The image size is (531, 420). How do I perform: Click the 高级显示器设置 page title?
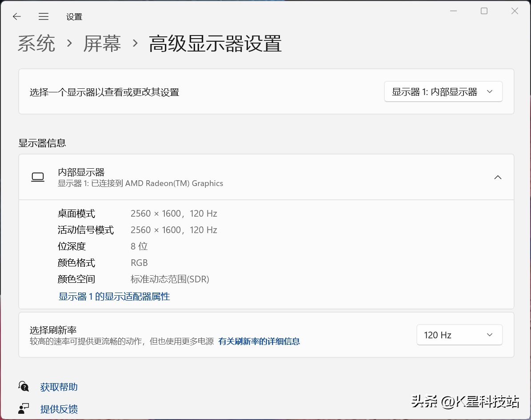[x=215, y=44]
